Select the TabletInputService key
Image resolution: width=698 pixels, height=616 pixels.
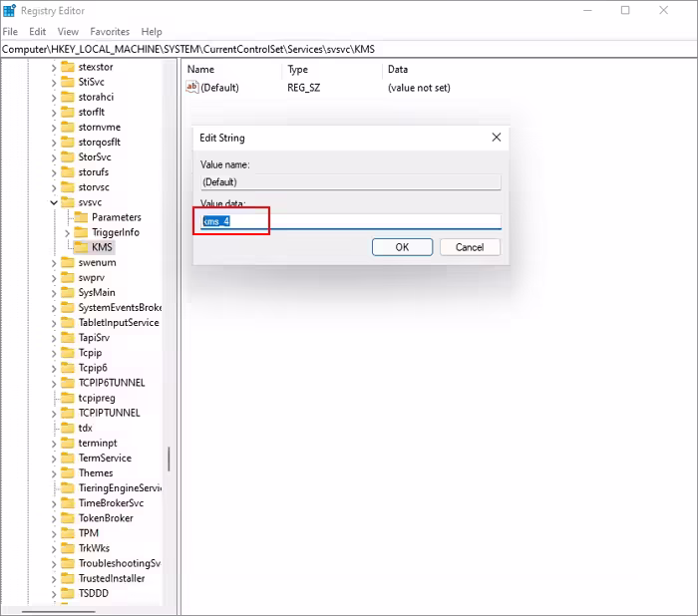pyautogui.click(x=119, y=323)
